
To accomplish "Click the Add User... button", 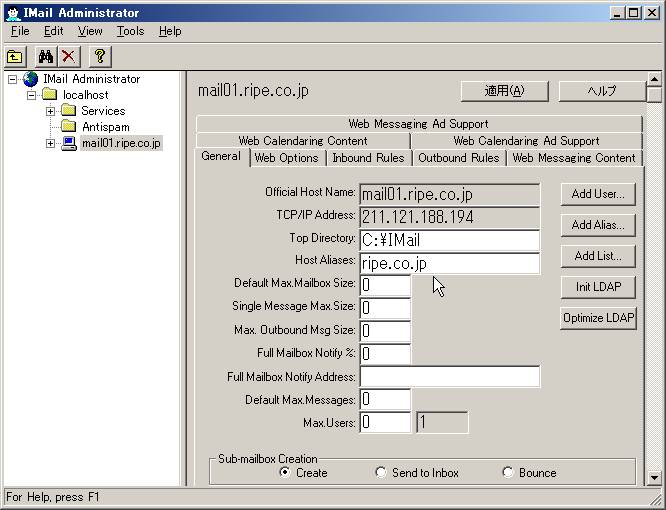I will (x=598, y=194).
